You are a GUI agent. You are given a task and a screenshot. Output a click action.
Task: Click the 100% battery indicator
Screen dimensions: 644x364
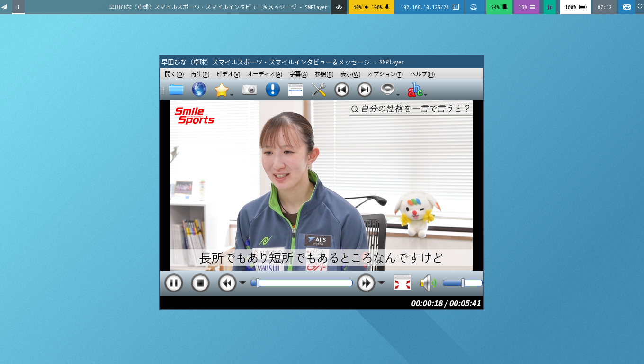576,7
